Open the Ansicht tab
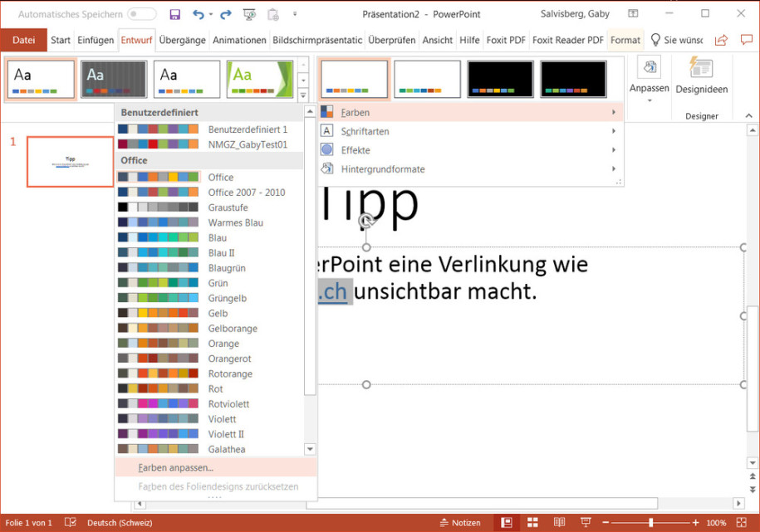 coord(437,40)
